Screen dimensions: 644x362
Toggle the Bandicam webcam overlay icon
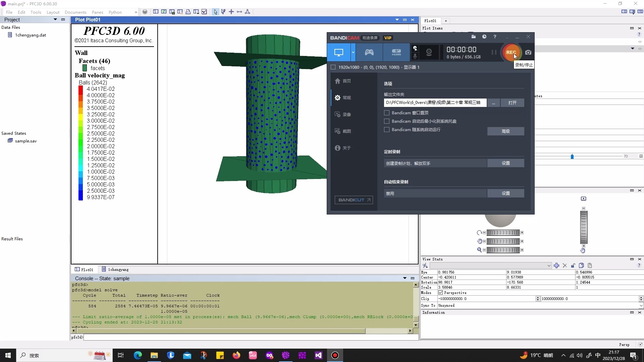[x=429, y=52]
